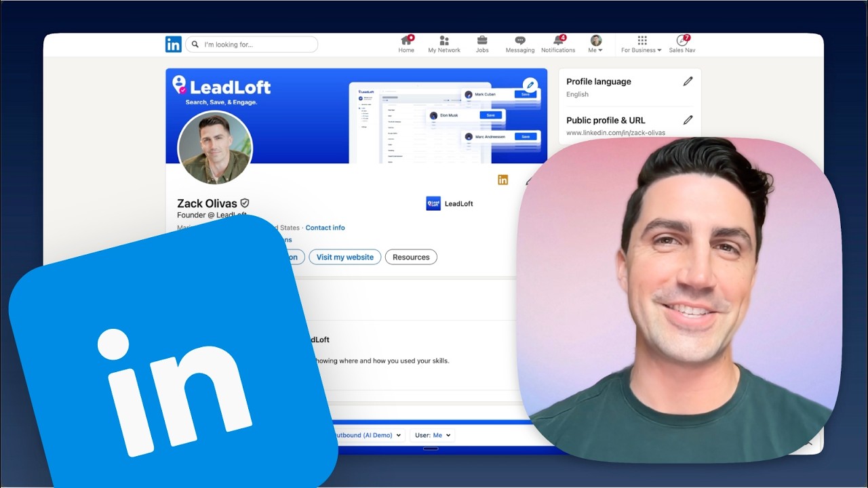Viewport: 868px width, 488px height.
Task: Click the LeadLoft logo in the banner
Action: pos(221,86)
